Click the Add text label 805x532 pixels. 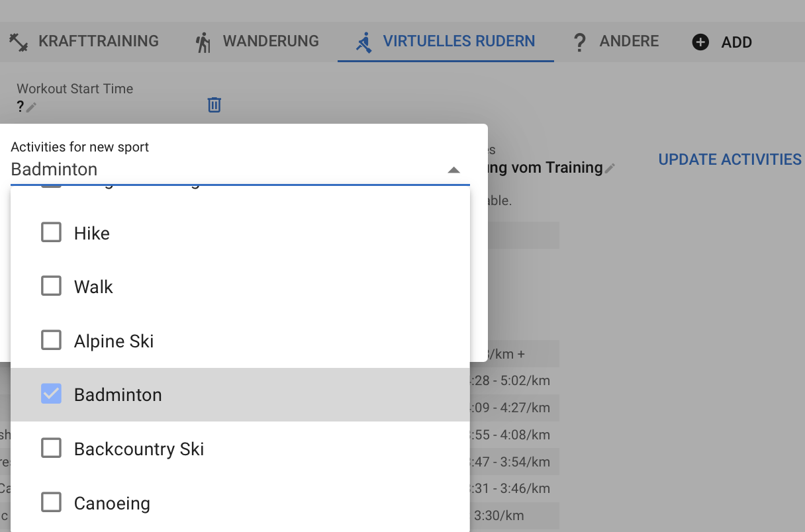pyautogui.click(x=736, y=42)
